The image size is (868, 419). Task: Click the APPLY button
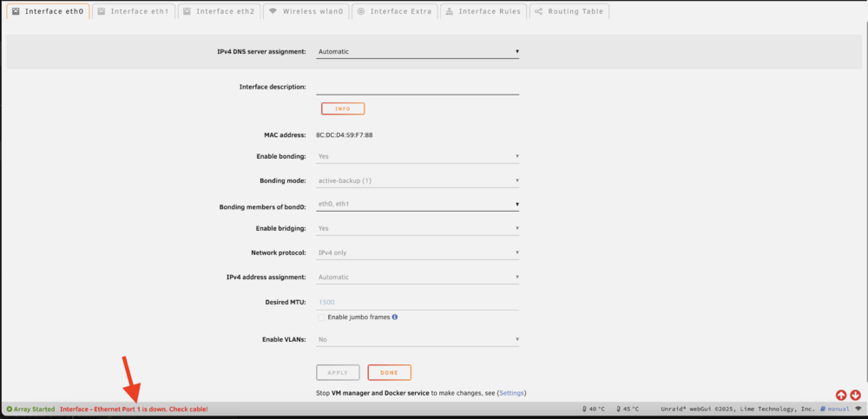tap(338, 372)
